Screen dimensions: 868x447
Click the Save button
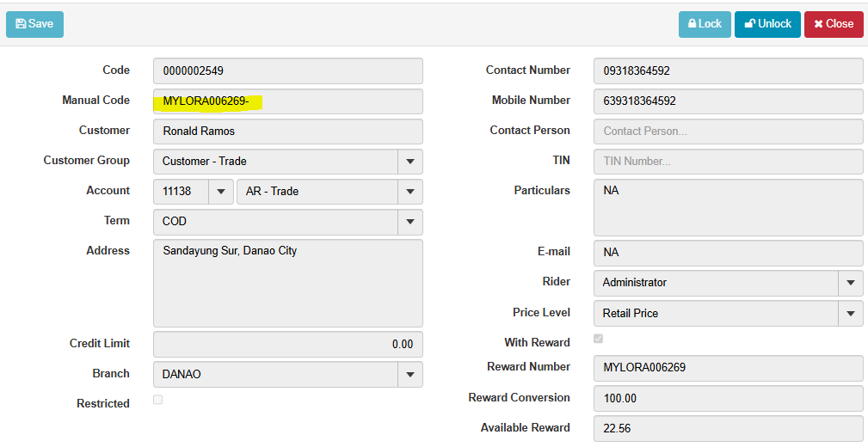point(34,24)
